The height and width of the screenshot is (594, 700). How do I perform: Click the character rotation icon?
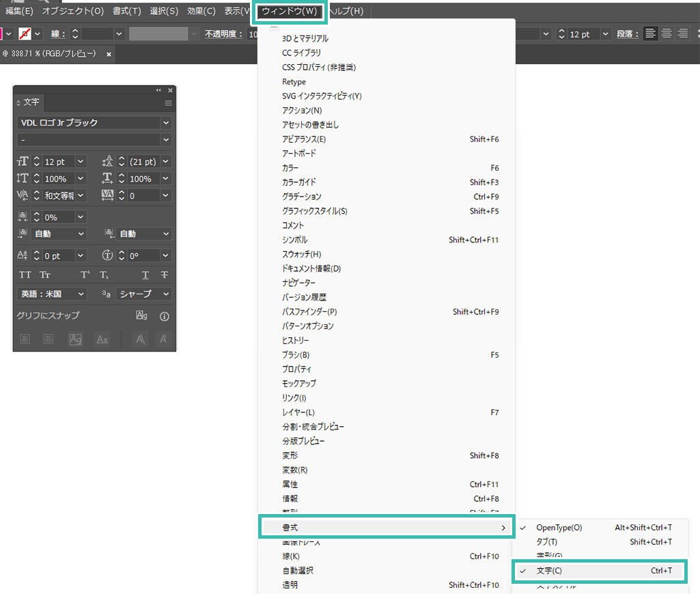107,255
